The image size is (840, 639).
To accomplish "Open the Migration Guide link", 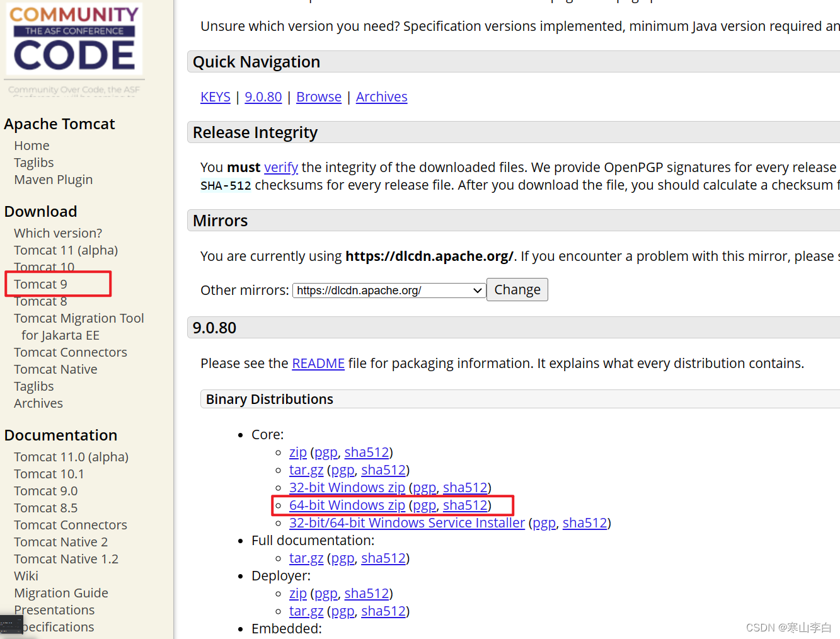I will click(61, 593).
